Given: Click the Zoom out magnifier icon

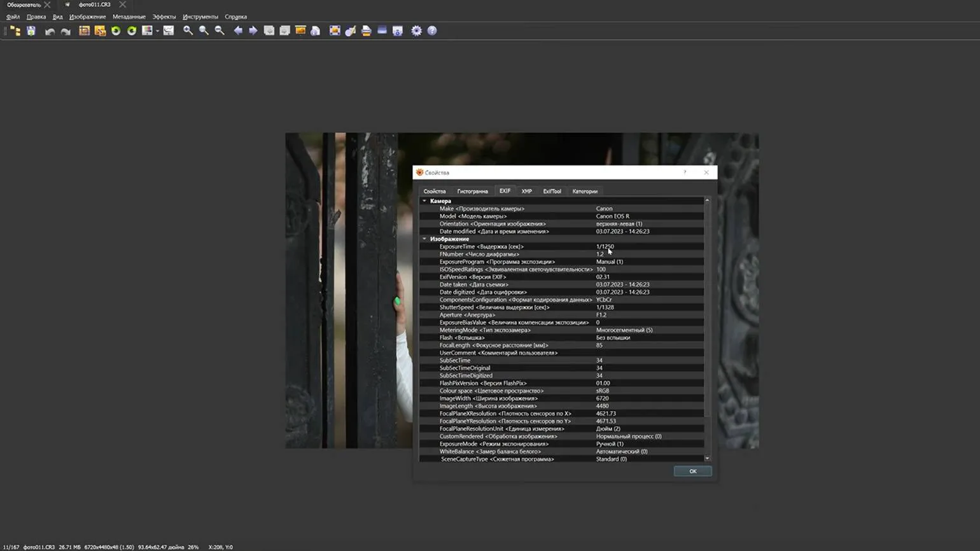Looking at the screenshot, I should [220, 31].
